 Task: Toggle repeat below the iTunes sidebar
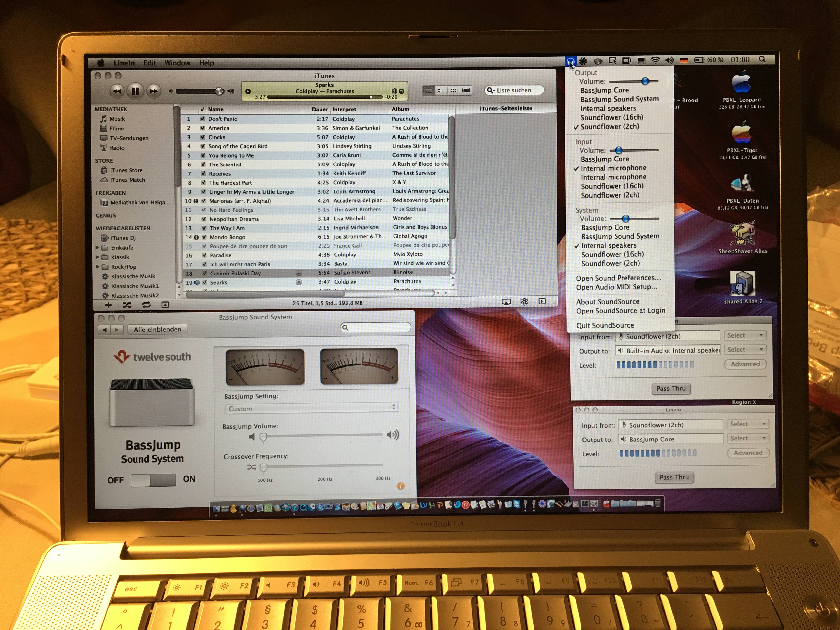point(146,305)
